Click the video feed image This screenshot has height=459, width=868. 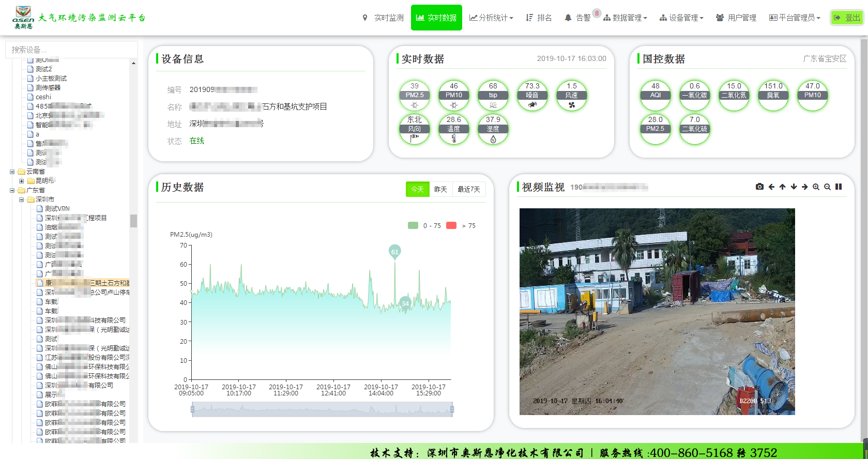[657, 312]
